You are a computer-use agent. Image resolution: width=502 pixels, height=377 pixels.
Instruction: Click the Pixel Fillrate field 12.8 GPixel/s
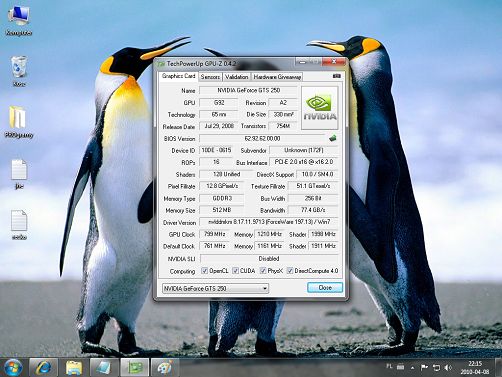[x=222, y=186]
